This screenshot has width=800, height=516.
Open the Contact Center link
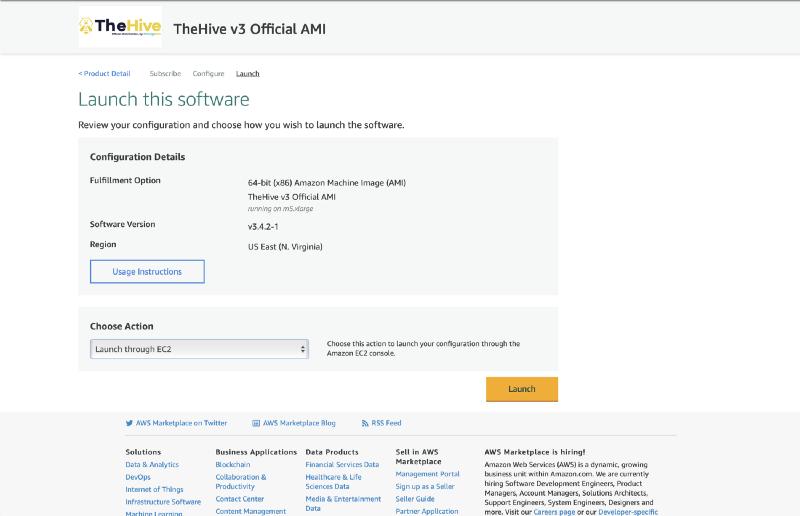pos(240,499)
